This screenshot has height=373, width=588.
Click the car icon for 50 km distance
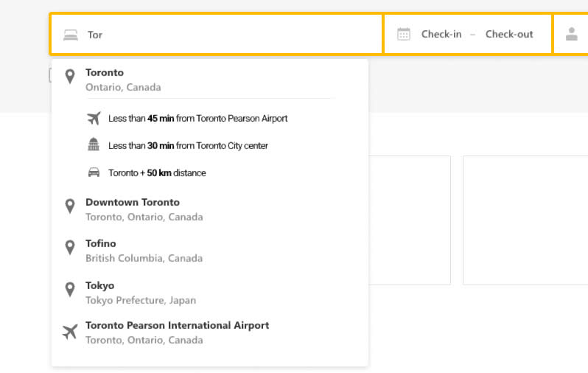(x=94, y=172)
